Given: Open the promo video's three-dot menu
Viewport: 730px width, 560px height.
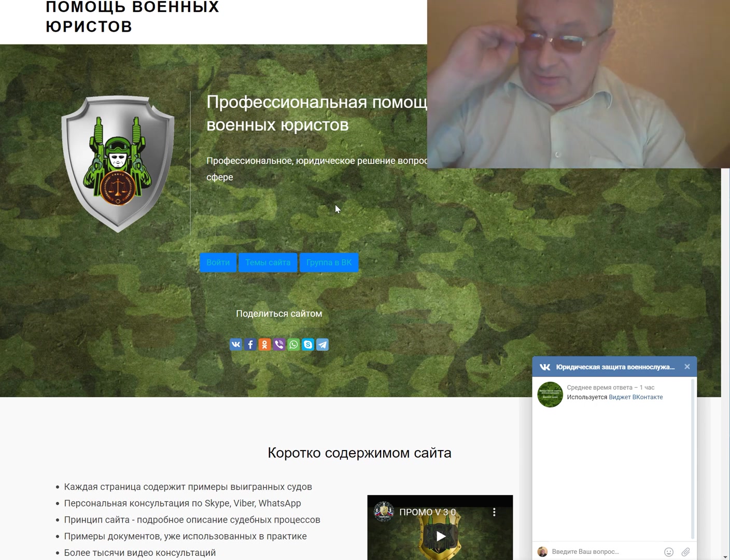Looking at the screenshot, I should (x=494, y=512).
